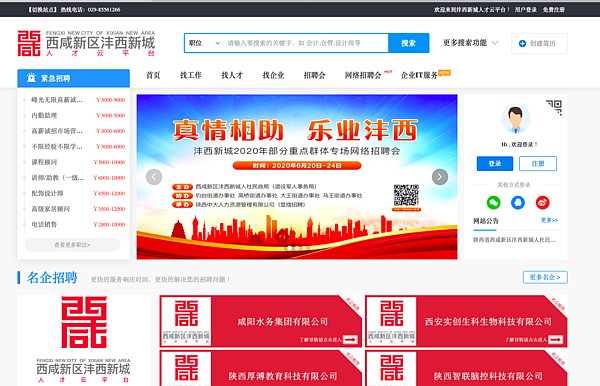600x386 pixels.
Task: Log in with the blue QQ icon
Action: 518,202
